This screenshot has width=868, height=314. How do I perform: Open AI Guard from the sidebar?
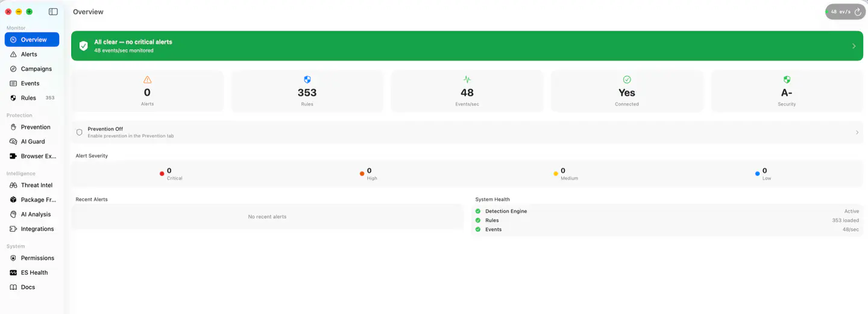(x=32, y=142)
